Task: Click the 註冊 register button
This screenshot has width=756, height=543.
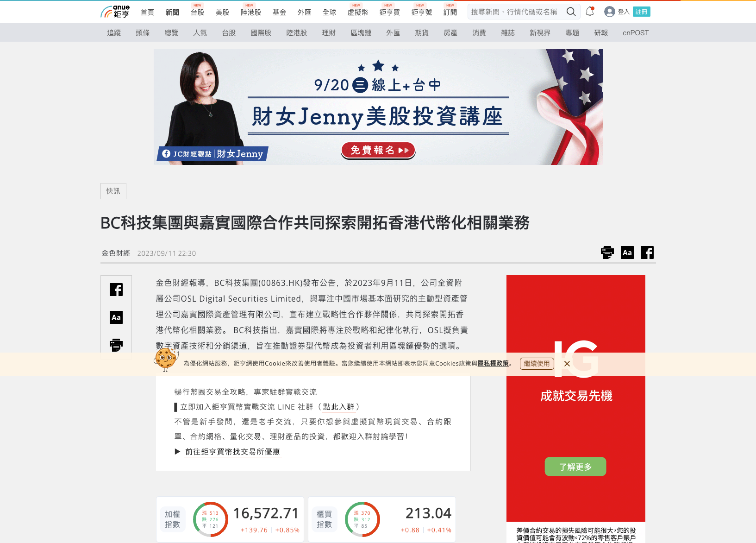Action: [x=642, y=12]
